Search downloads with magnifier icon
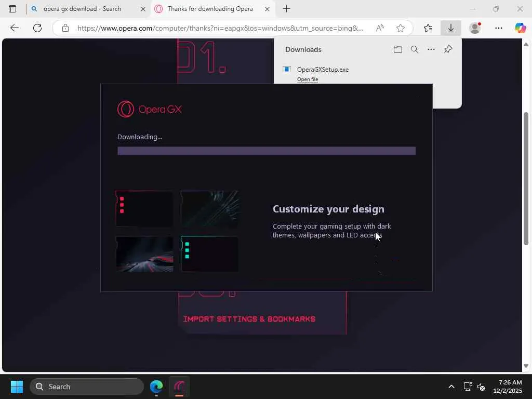The height and width of the screenshot is (399, 532). tap(414, 49)
